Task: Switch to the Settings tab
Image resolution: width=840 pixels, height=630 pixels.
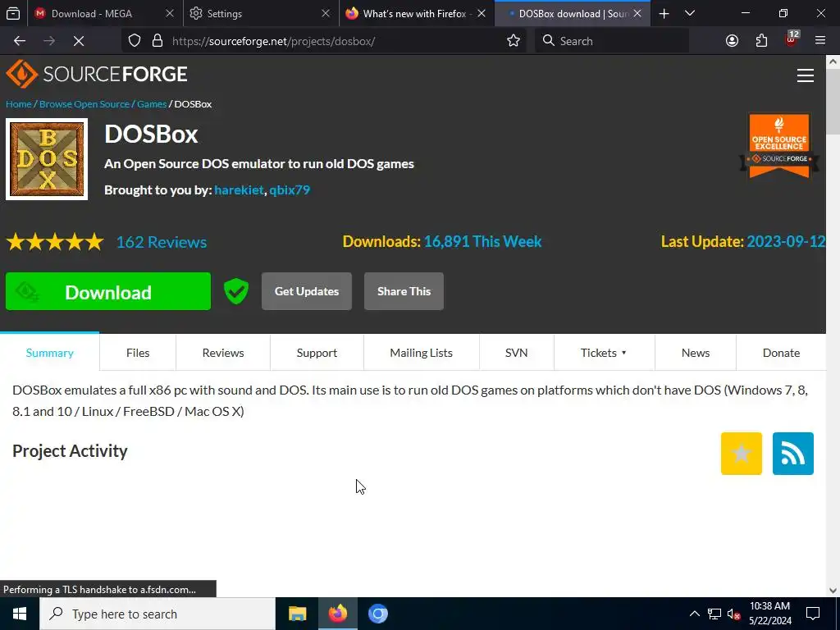Action: point(224,13)
